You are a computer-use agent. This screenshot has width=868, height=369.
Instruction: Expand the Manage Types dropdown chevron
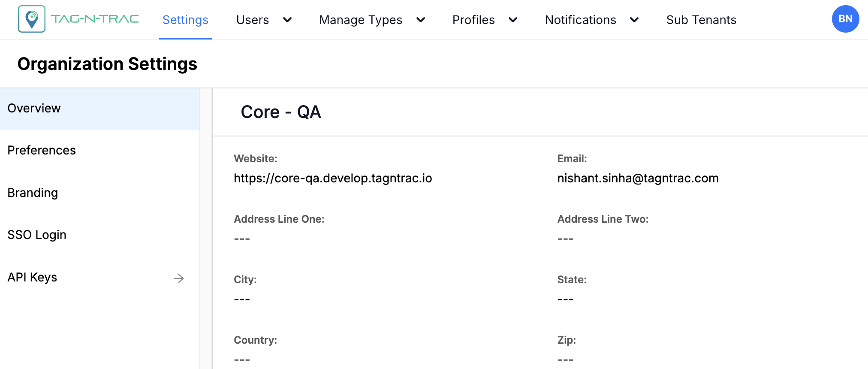coord(421,20)
